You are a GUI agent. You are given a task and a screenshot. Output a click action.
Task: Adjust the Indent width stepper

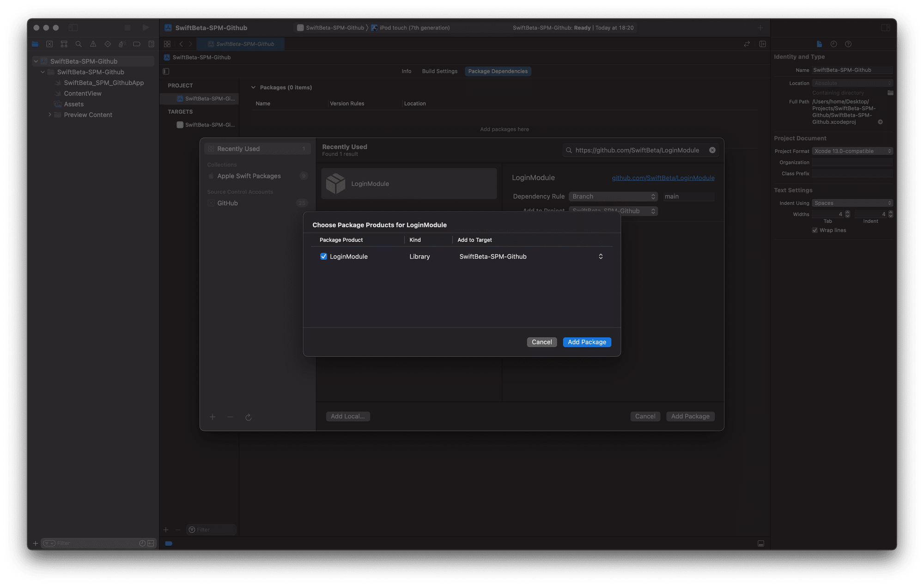[x=890, y=214]
